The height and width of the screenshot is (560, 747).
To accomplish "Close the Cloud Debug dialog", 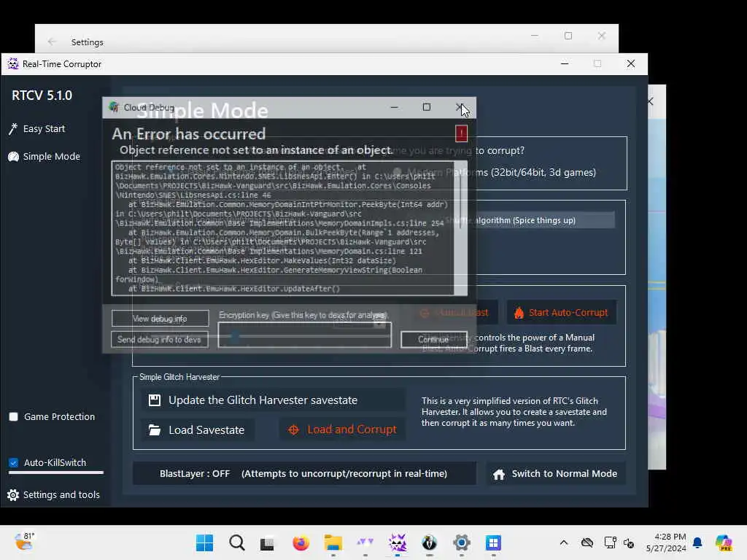I will [460, 107].
